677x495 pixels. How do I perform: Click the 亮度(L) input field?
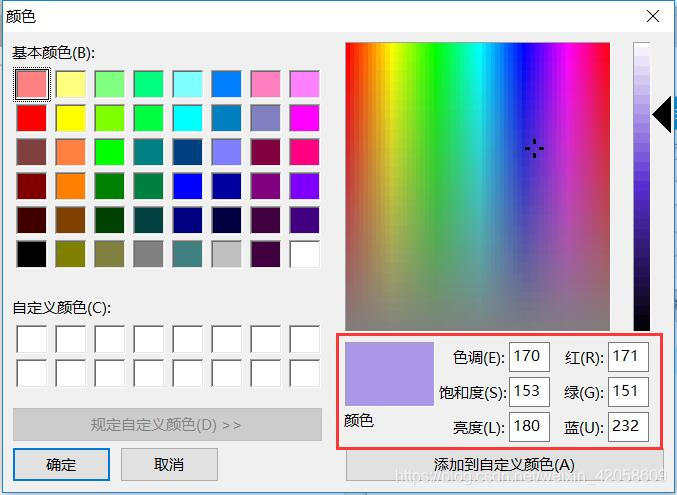pyautogui.click(x=529, y=427)
